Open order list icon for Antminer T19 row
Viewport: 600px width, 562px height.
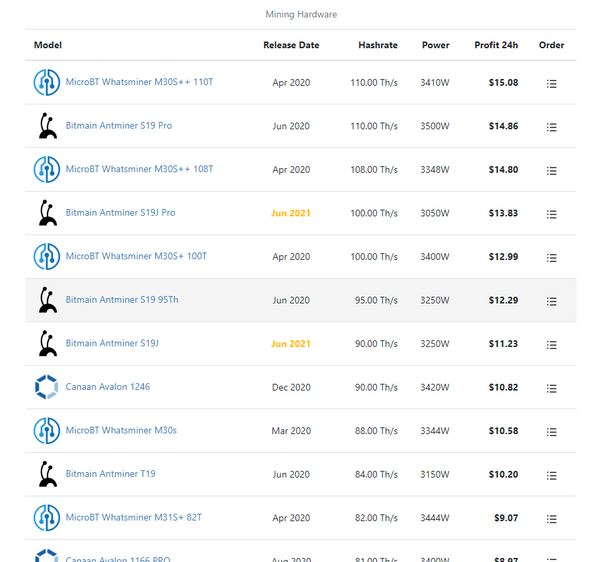[551, 476]
